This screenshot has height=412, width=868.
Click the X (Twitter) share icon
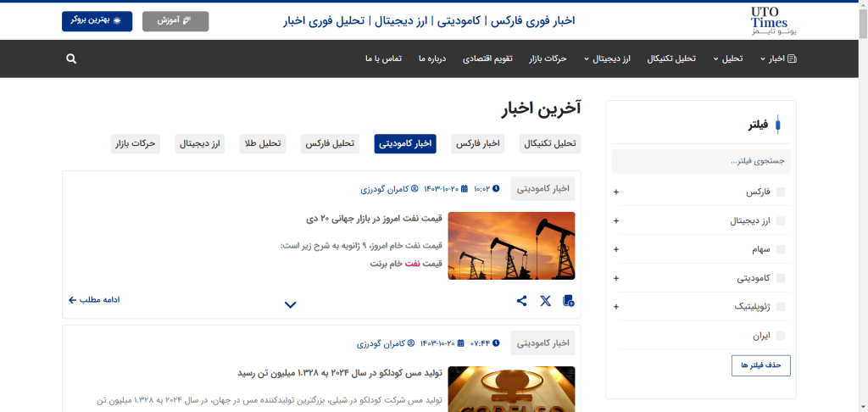pos(545,301)
